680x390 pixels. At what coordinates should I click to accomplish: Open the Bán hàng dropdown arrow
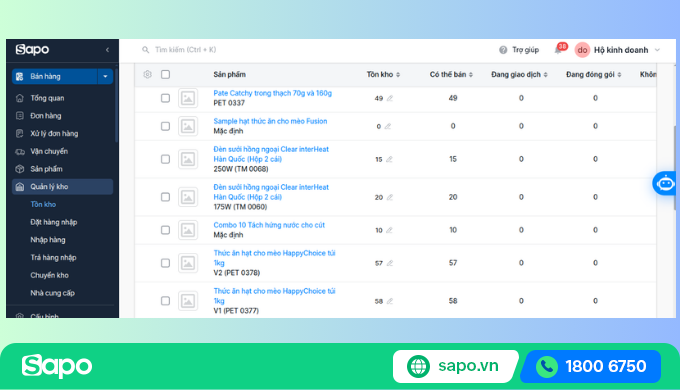tap(105, 76)
